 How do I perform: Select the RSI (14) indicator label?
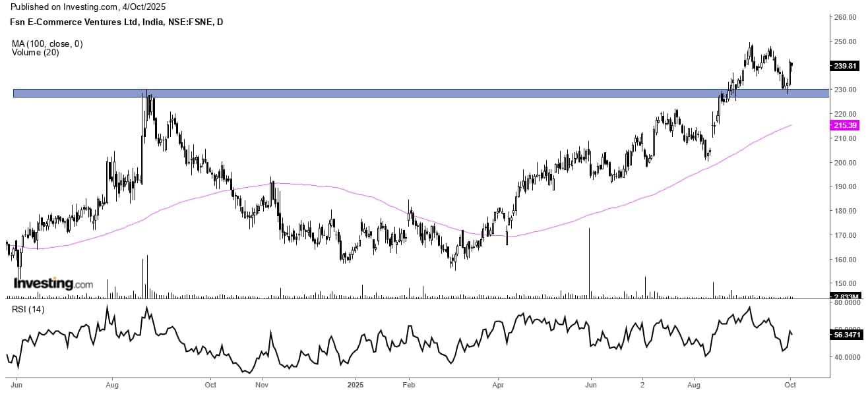pyautogui.click(x=28, y=310)
